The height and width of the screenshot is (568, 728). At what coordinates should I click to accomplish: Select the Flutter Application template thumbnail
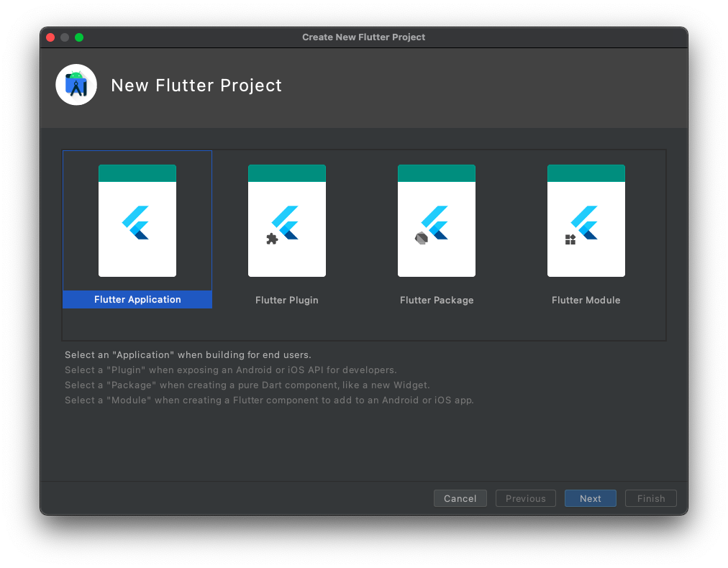pyautogui.click(x=137, y=221)
